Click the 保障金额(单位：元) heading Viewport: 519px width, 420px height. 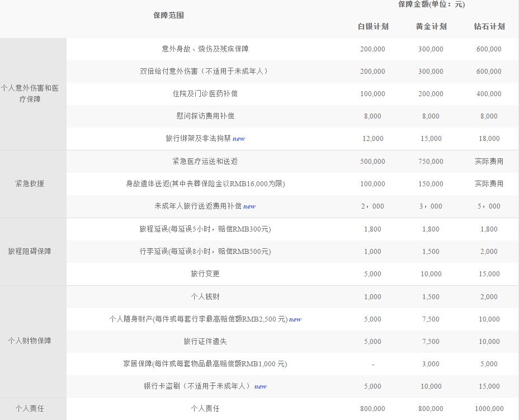coord(431,4)
